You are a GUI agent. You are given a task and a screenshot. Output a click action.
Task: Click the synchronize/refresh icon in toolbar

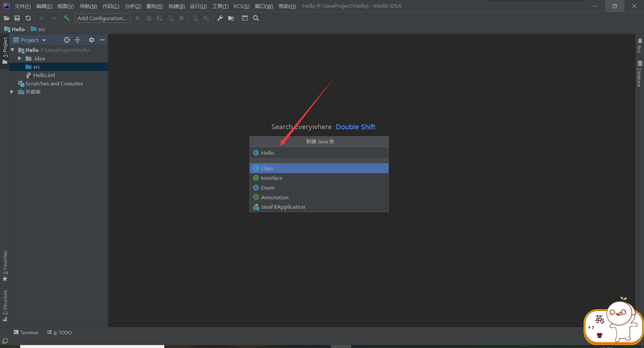pos(28,18)
